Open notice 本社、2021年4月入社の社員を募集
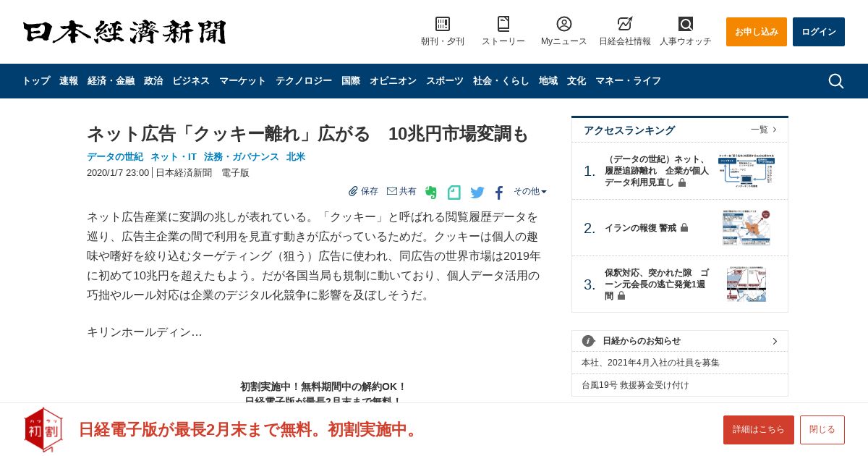868x456 pixels. [x=651, y=363]
